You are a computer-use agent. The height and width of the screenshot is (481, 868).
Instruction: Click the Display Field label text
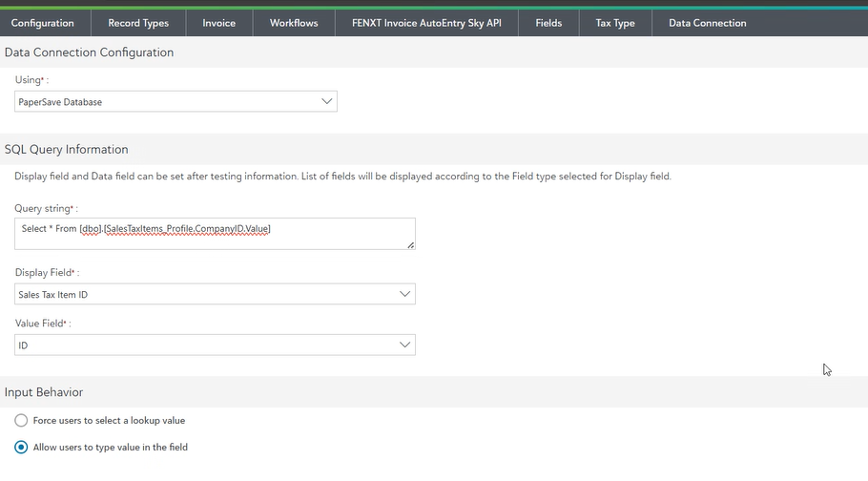click(47, 273)
